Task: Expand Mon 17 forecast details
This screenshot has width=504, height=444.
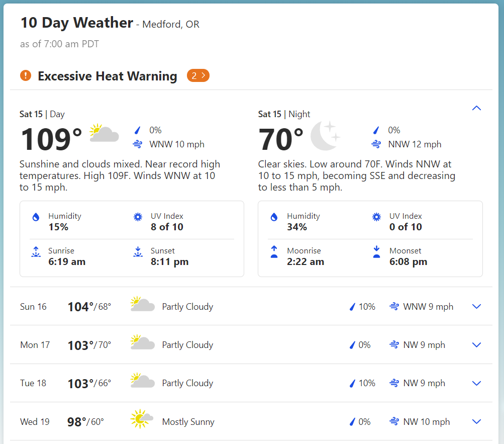Action: tap(477, 345)
